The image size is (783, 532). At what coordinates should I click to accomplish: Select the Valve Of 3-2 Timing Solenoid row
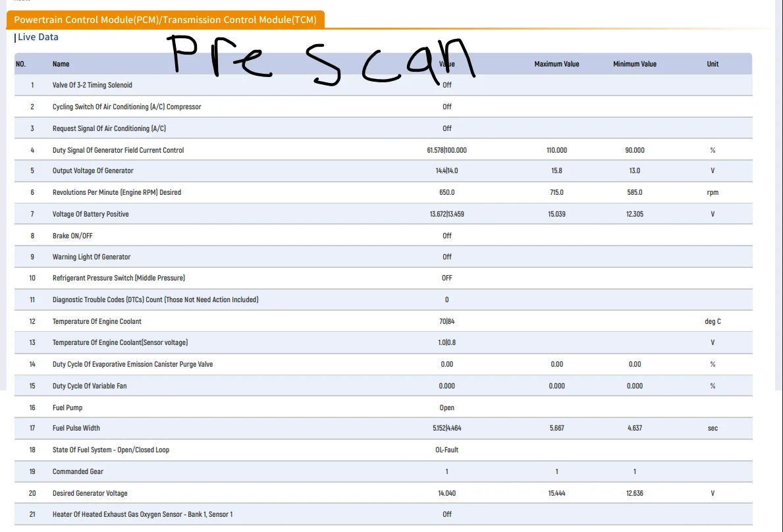coord(92,85)
